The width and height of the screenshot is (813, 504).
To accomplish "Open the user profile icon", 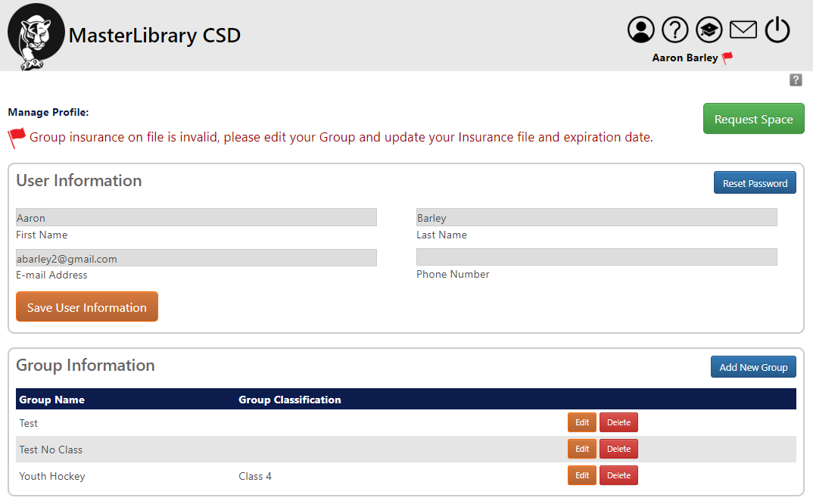I will (x=641, y=30).
